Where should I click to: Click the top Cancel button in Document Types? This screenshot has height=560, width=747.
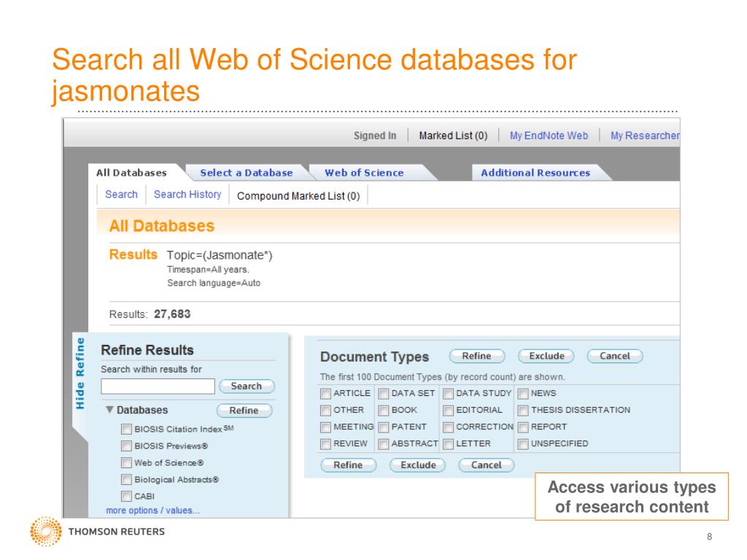click(615, 356)
